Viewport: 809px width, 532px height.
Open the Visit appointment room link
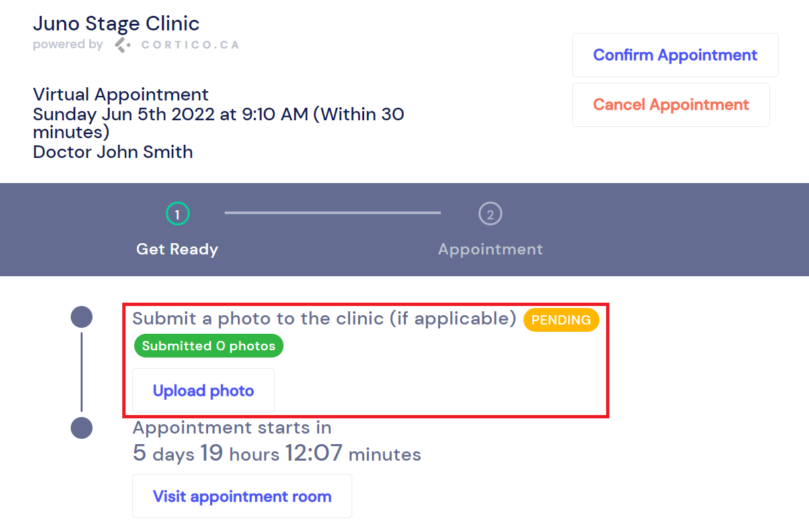coord(242,496)
